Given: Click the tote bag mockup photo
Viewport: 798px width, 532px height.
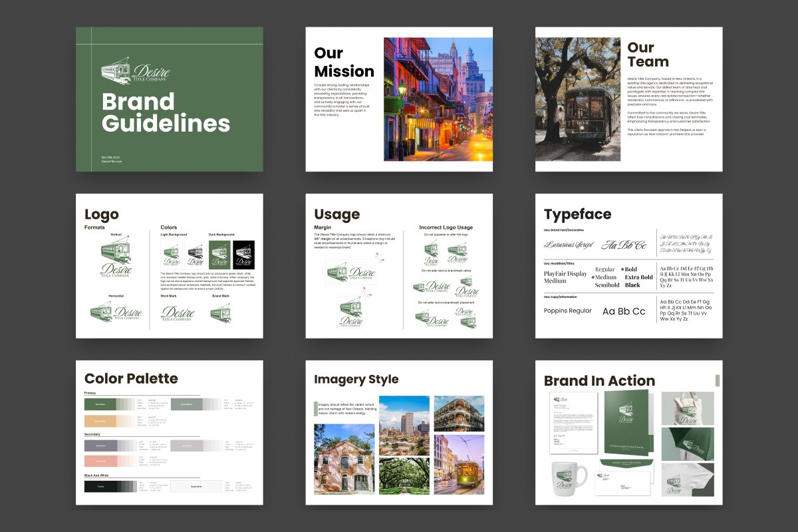Looking at the screenshot, I should [x=687, y=408].
